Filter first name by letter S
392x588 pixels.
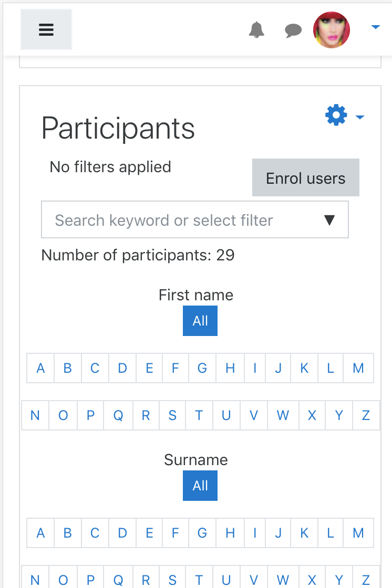click(x=172, y=415)
